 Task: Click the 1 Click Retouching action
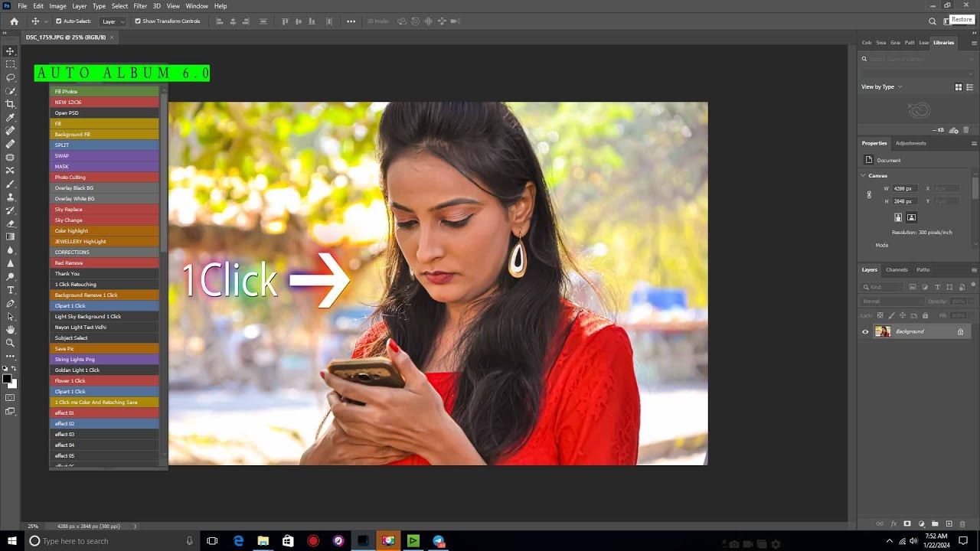point(104,284)
